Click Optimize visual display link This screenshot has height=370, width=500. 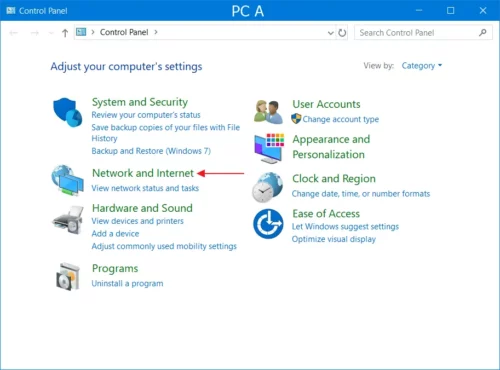334,239
